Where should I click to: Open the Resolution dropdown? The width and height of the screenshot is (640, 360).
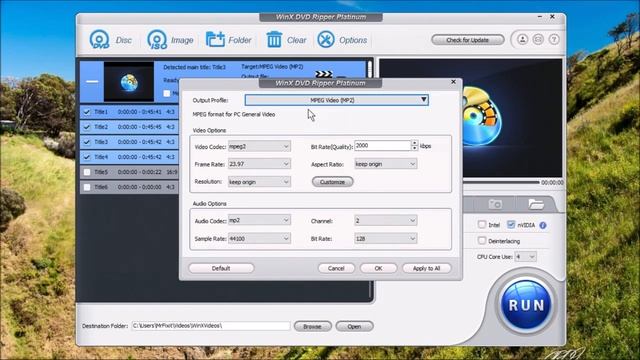259,182
